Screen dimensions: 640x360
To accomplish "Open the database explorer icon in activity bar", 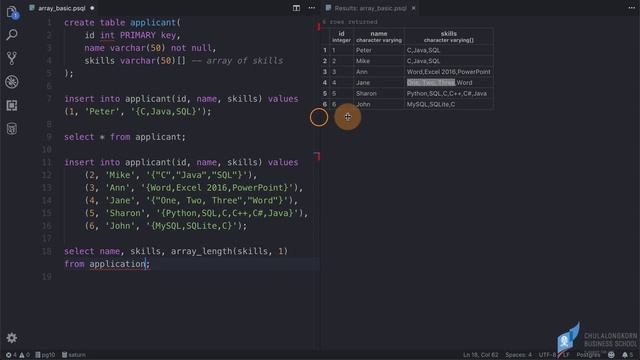I will (12, 129).
